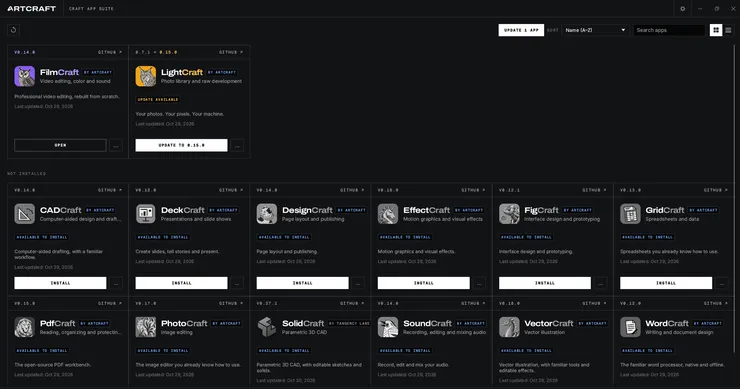Open more options for CADCraft
740x389 pixels.
[116, 283]
